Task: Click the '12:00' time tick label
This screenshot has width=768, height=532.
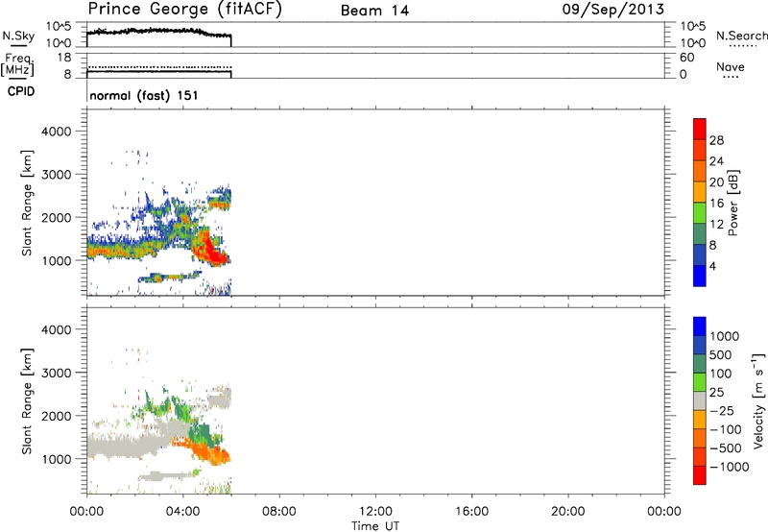Action: pyautogui.click(x=375, y=512)
